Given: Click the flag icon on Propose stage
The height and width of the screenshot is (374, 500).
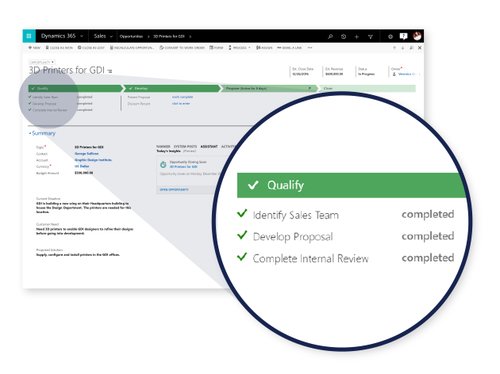Looking at the screenshot, I should [310, 88].
